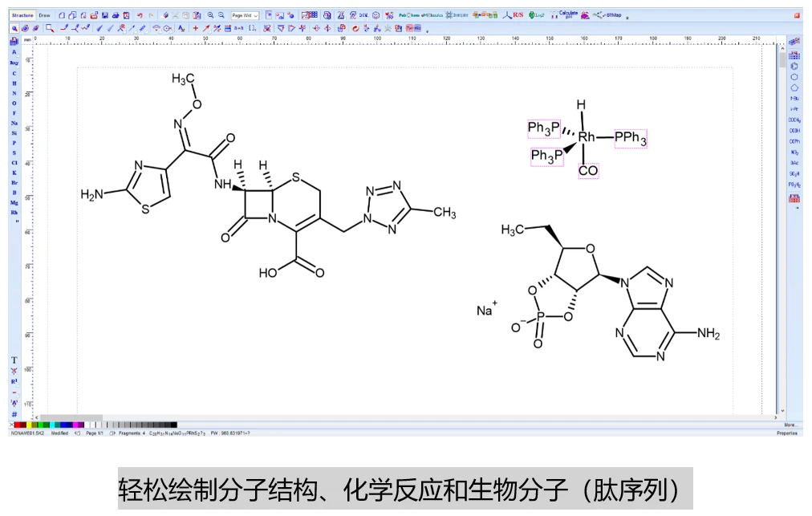The image size is (812, 516).
Task: Expand the second toolbar overflow chevron
Action: (x=427, y=31)
